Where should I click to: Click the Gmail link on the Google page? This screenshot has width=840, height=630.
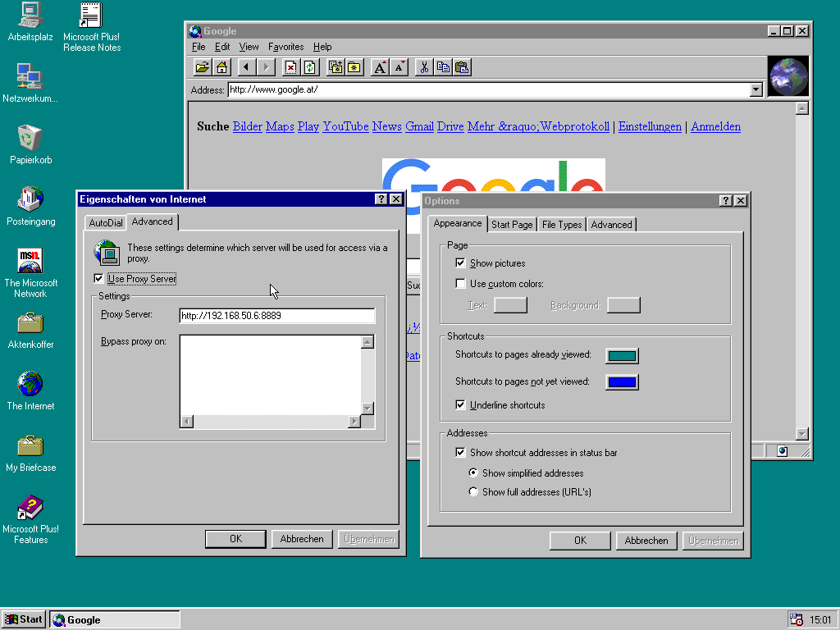point(419,126)
